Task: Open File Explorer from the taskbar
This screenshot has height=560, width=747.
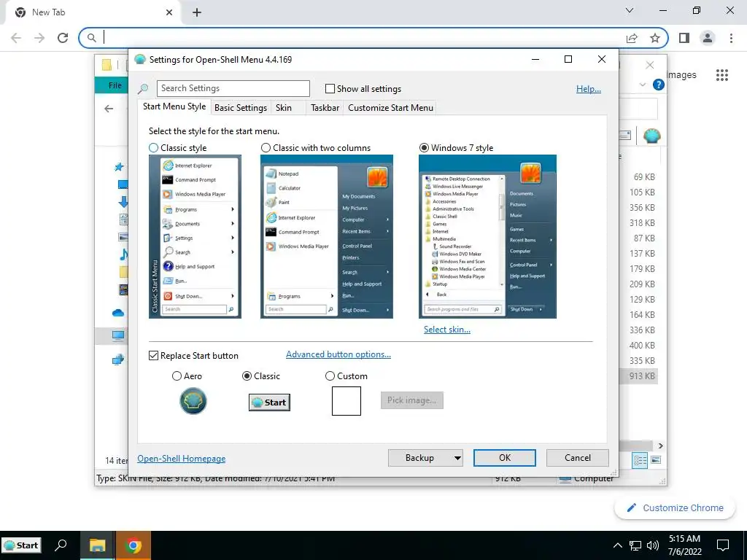Action: (97, 545)
